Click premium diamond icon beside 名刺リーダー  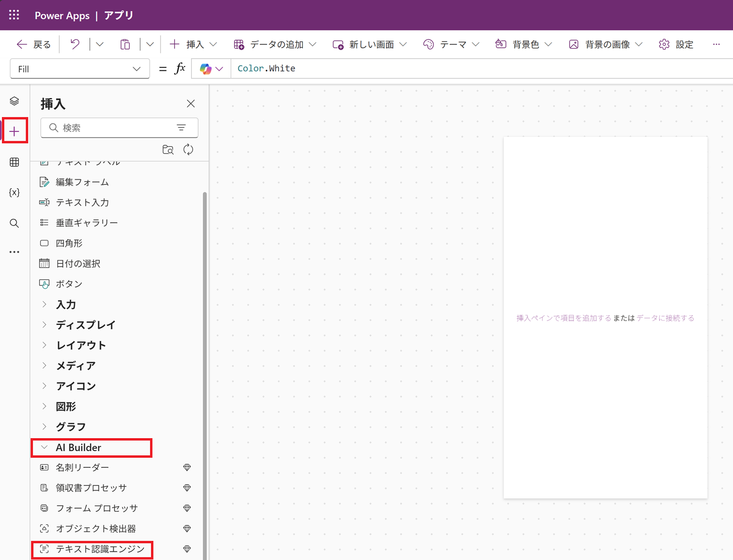point(187,467)
